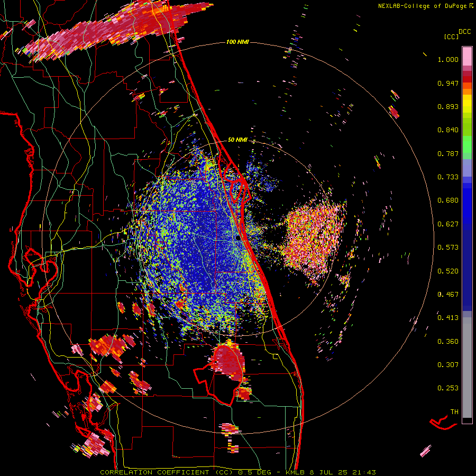Click the 21:43 timestamp

(x=364, y=472)
